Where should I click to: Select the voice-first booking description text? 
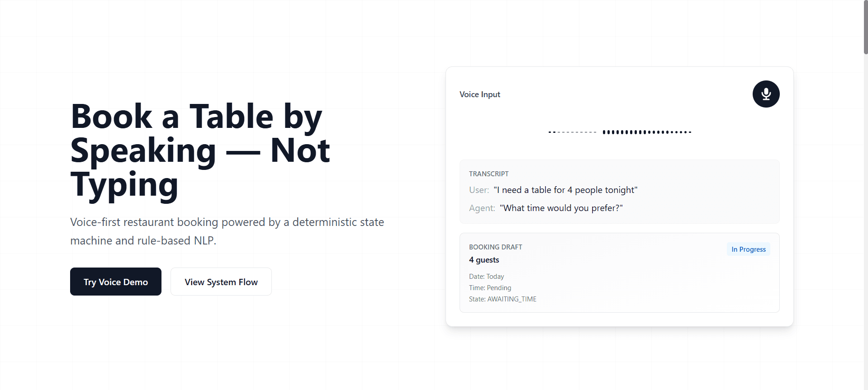click(227, 231)
